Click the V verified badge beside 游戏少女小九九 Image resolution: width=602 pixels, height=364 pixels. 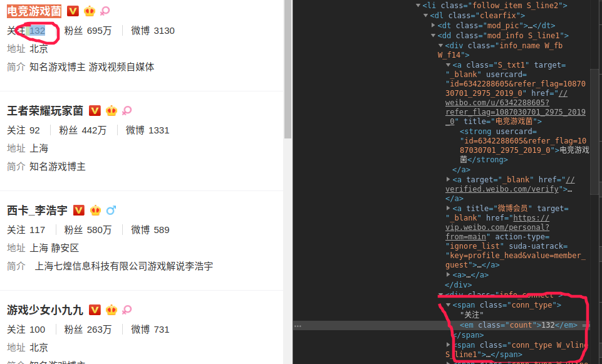pyautogui.click(x=95, y=309)
